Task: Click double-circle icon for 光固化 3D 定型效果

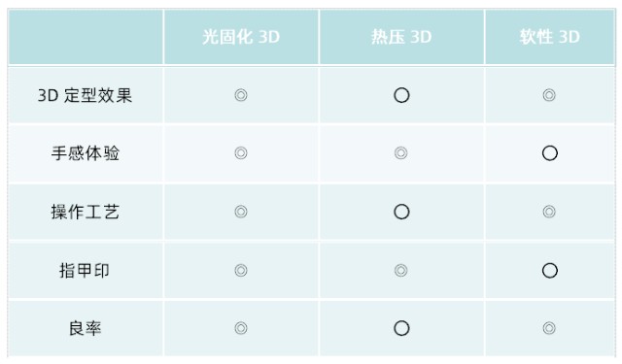Action: coord(241,95)
